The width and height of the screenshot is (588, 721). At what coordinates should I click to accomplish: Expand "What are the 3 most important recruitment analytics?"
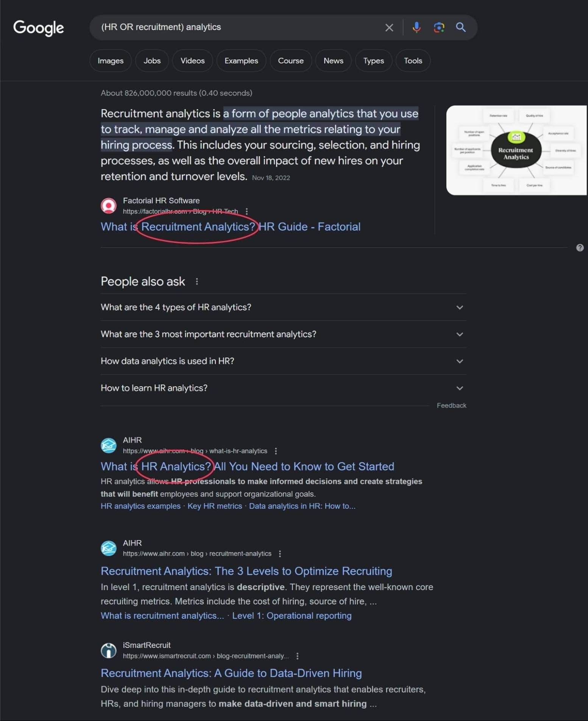pyautogui.click(x=460, y=334)
